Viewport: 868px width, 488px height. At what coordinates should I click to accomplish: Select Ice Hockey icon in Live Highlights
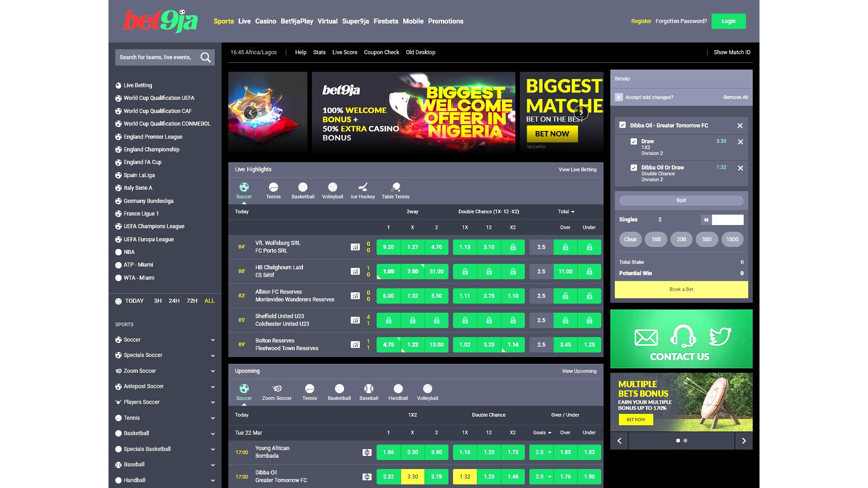(x=363, y=187)
